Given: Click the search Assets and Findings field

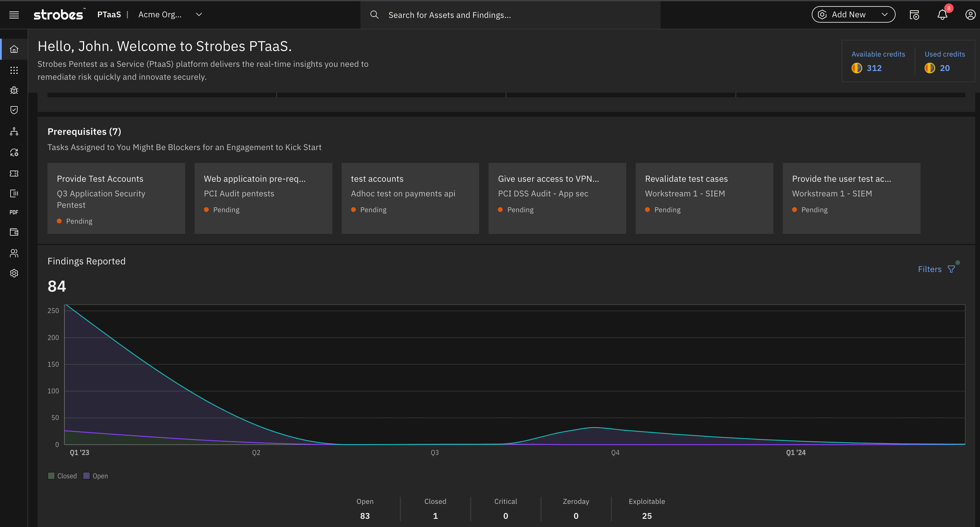Looking at the screenshot, I should [510, 15].
